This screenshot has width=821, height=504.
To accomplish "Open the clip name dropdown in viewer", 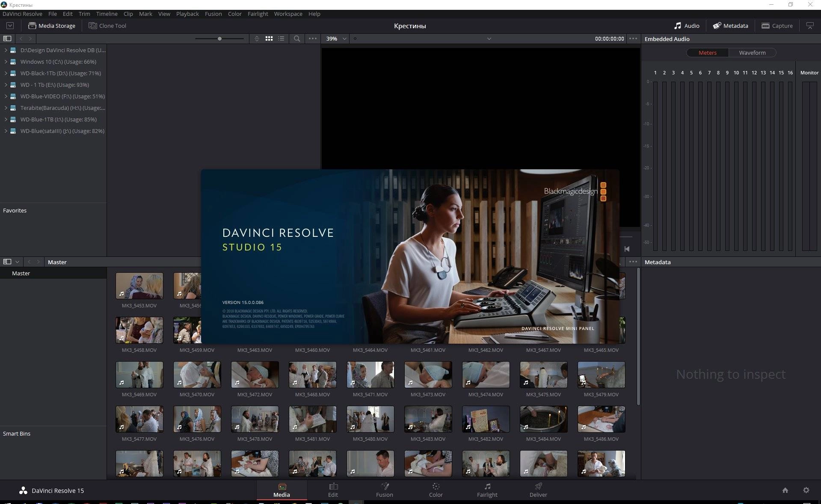I will [489, 38].
